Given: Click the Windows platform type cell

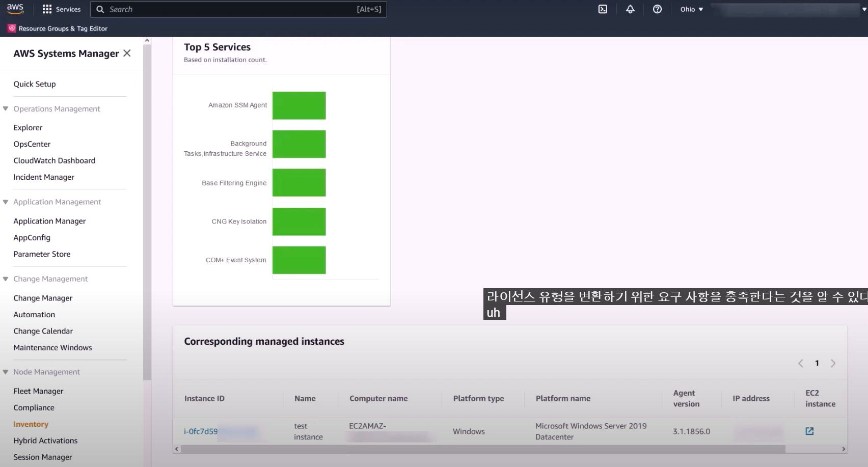Looking at the screenshot, I should (469, 431).
